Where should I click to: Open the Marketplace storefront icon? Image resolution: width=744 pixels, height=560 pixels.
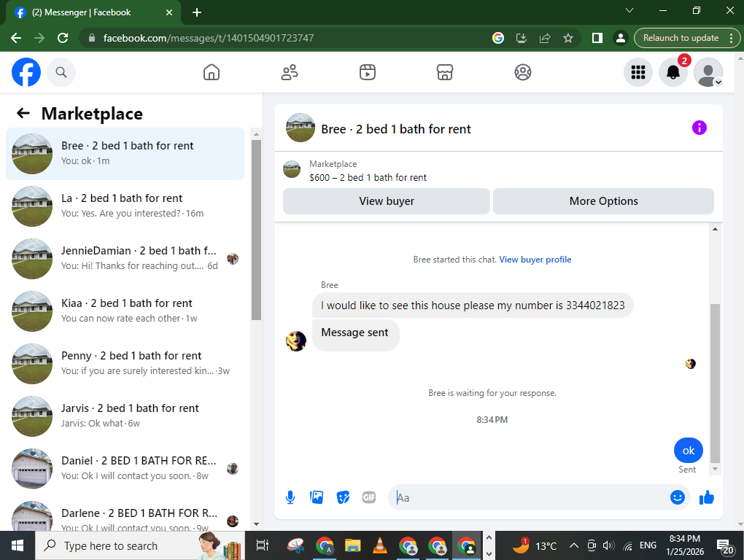(445, 72)
